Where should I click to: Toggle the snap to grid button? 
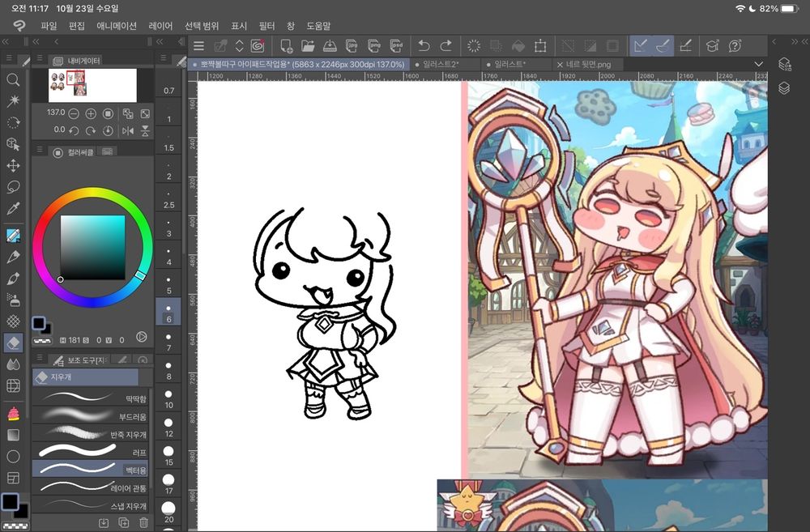pos(685,45)
